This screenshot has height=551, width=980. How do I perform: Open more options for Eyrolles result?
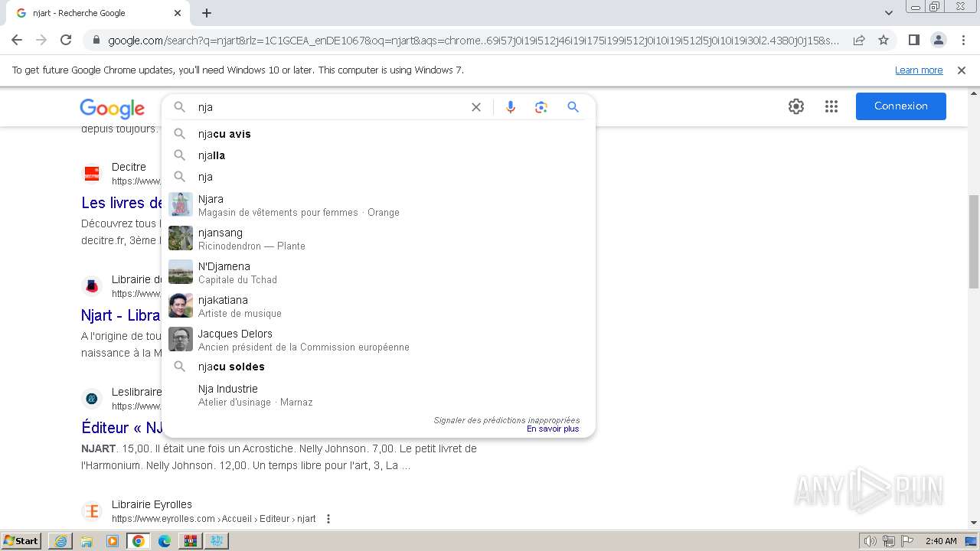[328, 519]
